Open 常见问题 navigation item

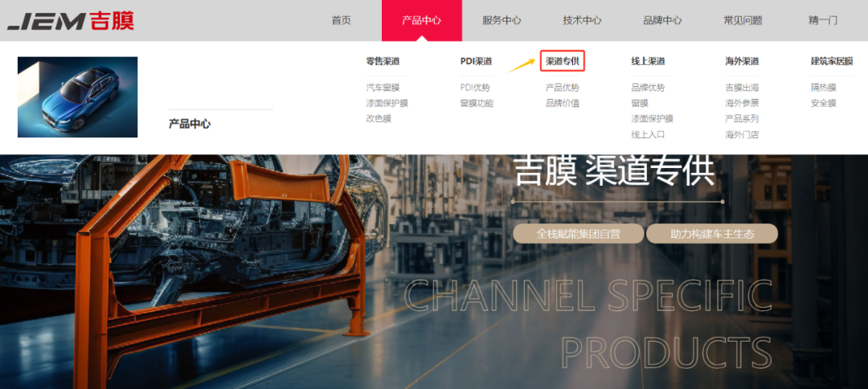(x=743, y=20)
